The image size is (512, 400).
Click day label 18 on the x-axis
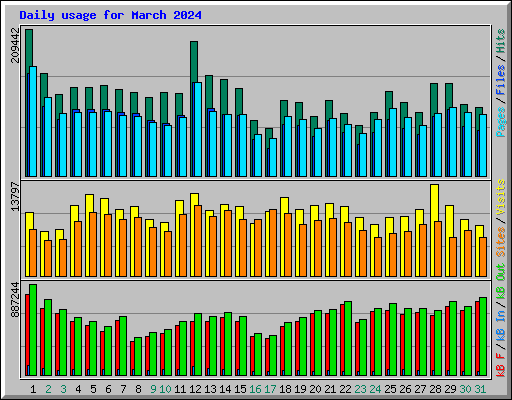click(285, 389)
